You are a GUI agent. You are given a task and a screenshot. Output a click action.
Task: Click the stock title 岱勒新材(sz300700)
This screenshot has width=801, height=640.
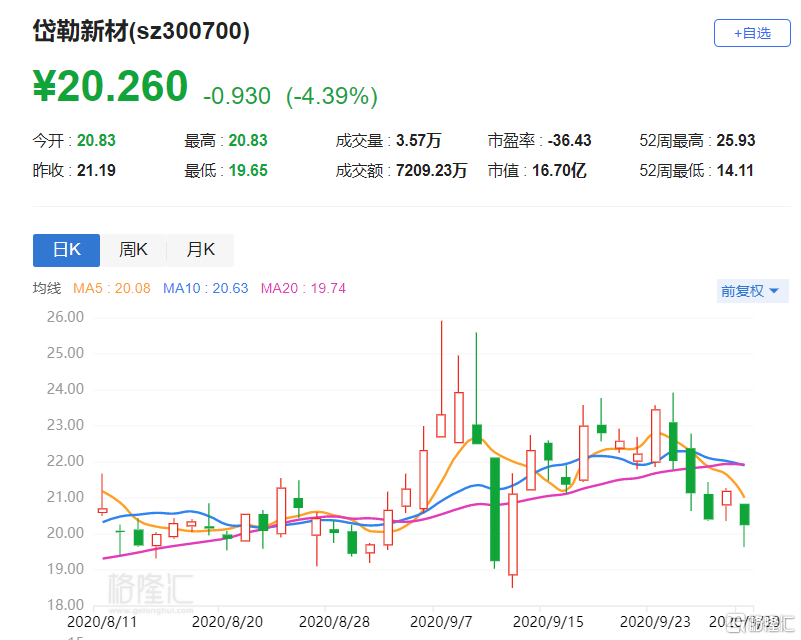(141, 31)
